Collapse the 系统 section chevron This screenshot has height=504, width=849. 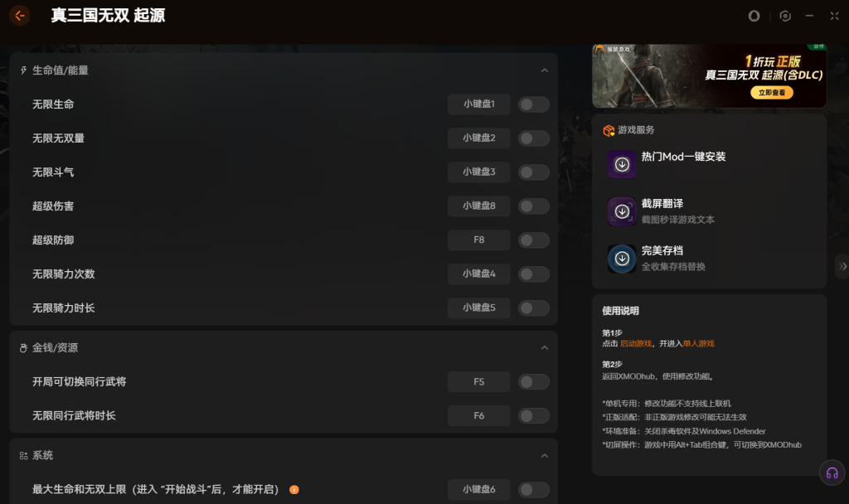(x=544, y=456)
